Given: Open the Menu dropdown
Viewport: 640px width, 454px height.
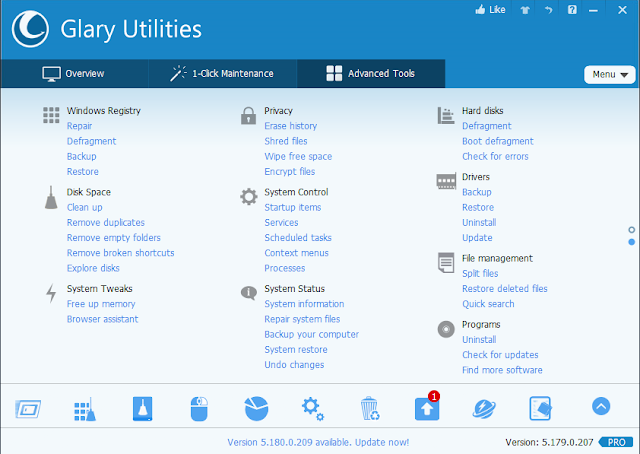Looking at the screenshot, I should tap(610, 74).
